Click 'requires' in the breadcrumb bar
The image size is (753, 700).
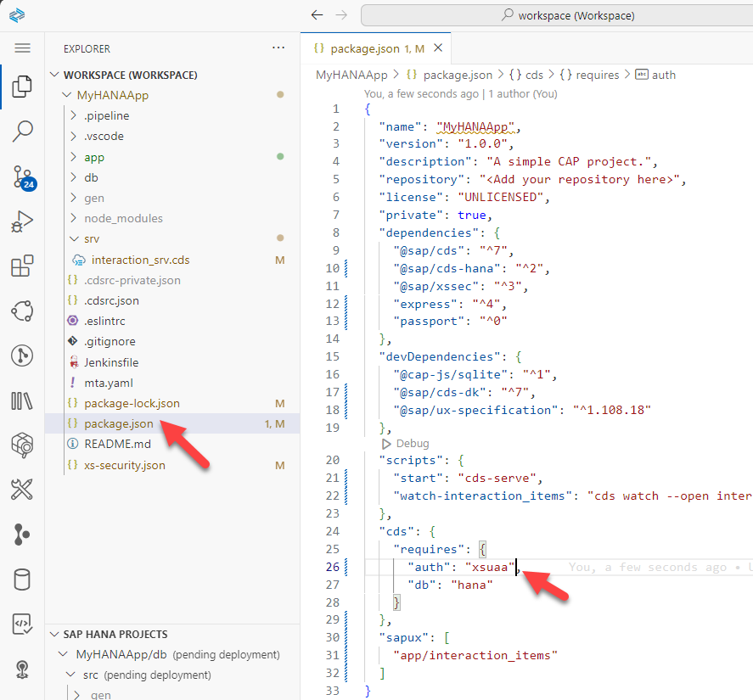[x=597, y=74]
